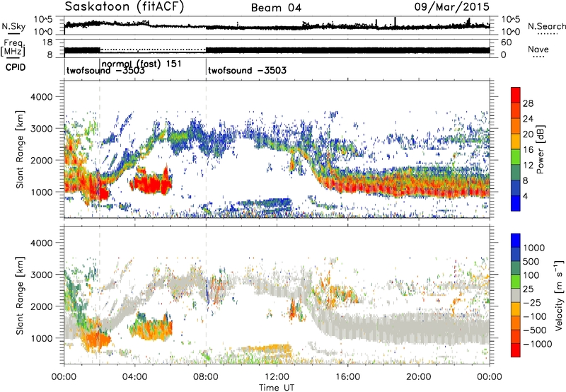Viewport: 566px width, 392px height.
Task: Click the first 'twofsound -3503' label near 00:00
Action: click(x=105, y=70)
